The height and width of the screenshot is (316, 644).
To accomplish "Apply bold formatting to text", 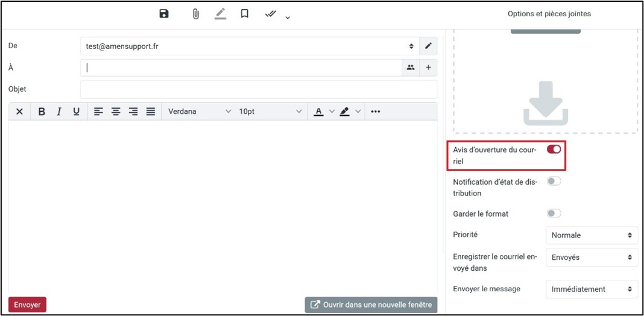I will coord(42,112).
